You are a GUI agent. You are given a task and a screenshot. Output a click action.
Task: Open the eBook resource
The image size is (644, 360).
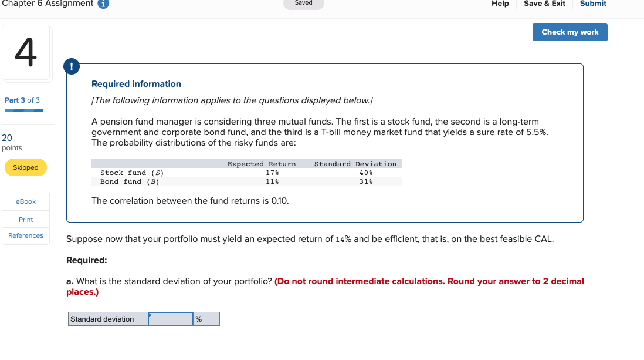coord(25,201)
